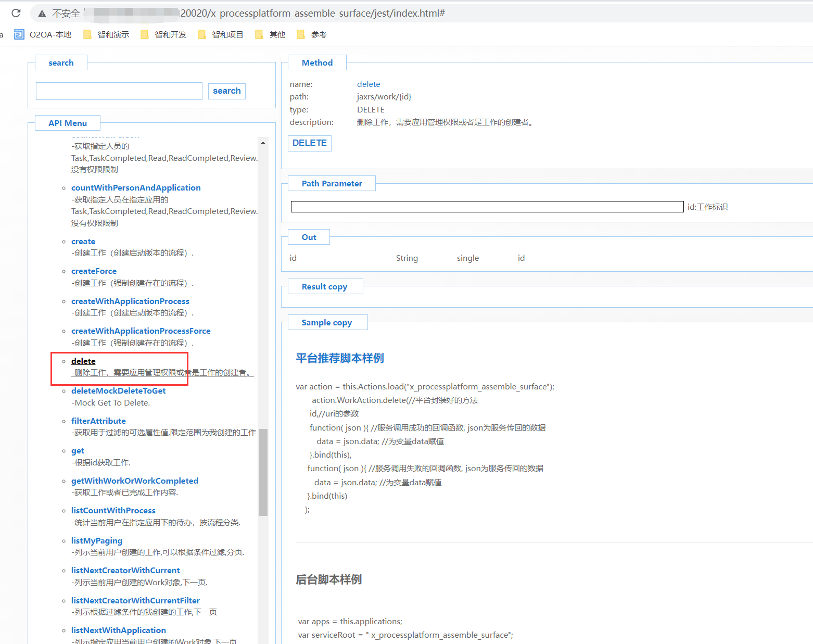Open the get API link
This screenshot has width=813, height=644.
[x=78, y=450]
